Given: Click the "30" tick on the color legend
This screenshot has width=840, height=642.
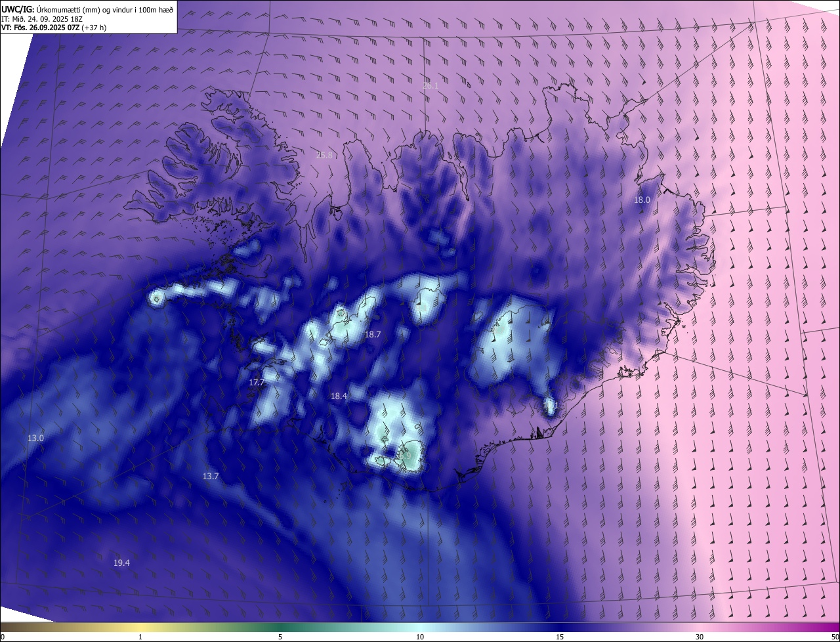Looking at the screenshot, I should pyautogui.click(x=700, y=637).
